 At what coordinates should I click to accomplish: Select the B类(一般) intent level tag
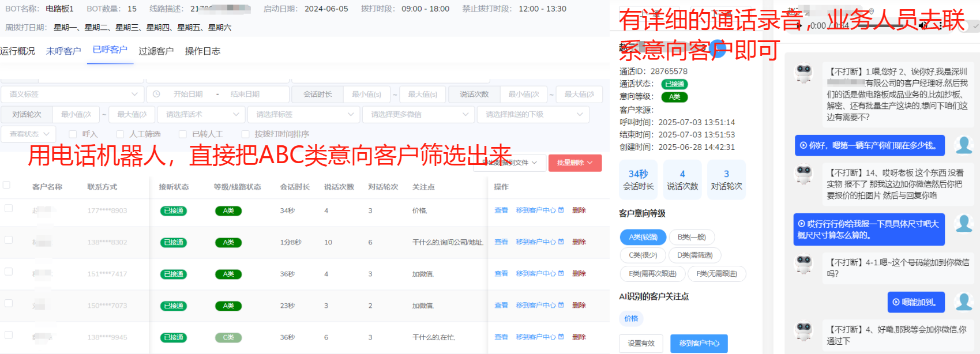coord(692,237)
